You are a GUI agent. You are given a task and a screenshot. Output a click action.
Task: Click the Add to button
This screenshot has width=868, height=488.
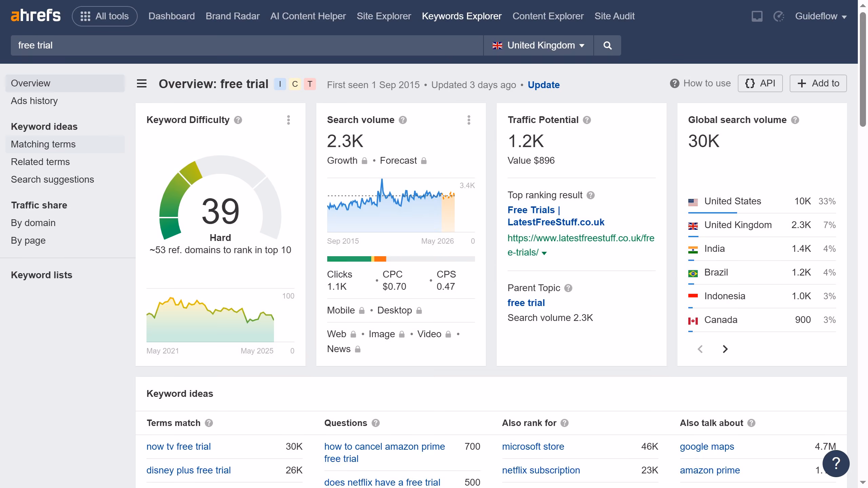(x=818, y=83)
